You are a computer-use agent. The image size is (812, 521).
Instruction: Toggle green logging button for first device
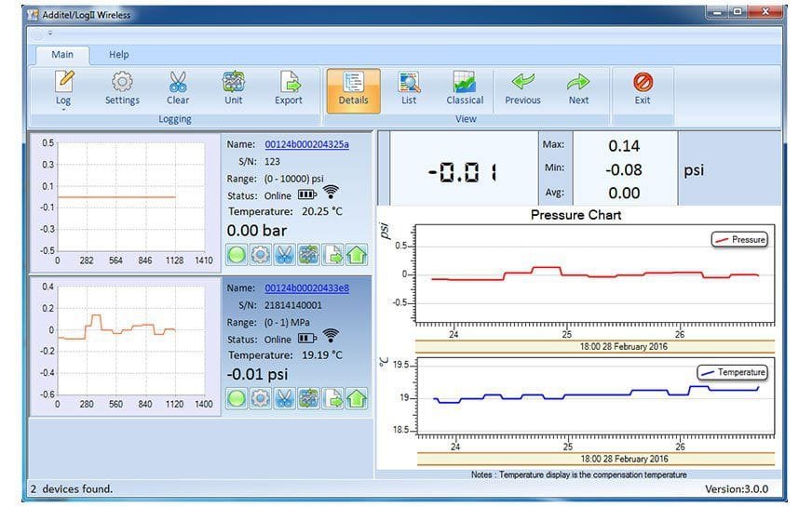pos(237,255)
